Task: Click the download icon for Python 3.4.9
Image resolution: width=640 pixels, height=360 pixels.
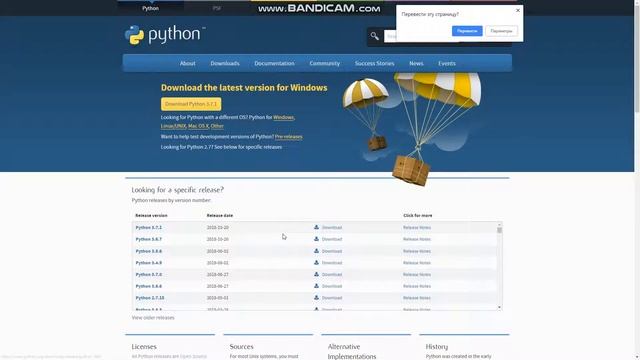Action: pos(316,262)
